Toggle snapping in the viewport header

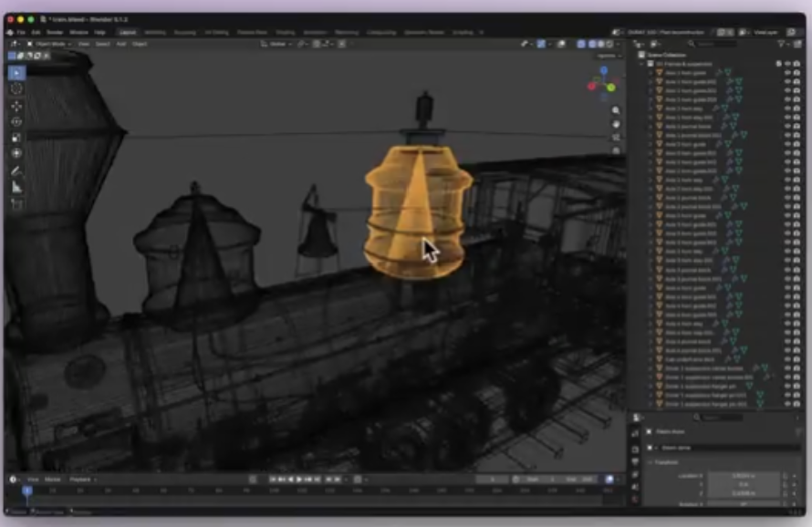tap(317, 44)
